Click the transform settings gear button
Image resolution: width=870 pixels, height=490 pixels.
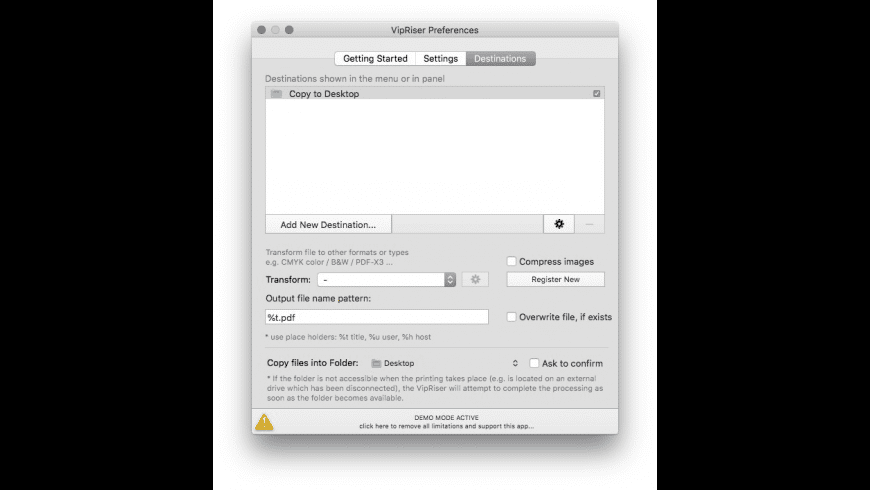pyautogui.click(x=476, y=280)
